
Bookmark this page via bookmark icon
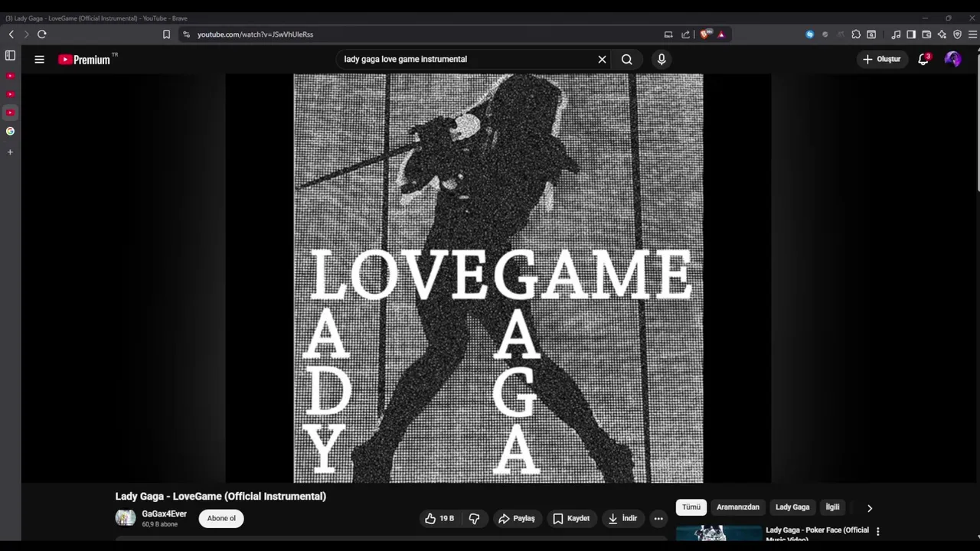(x=166, y=34)
